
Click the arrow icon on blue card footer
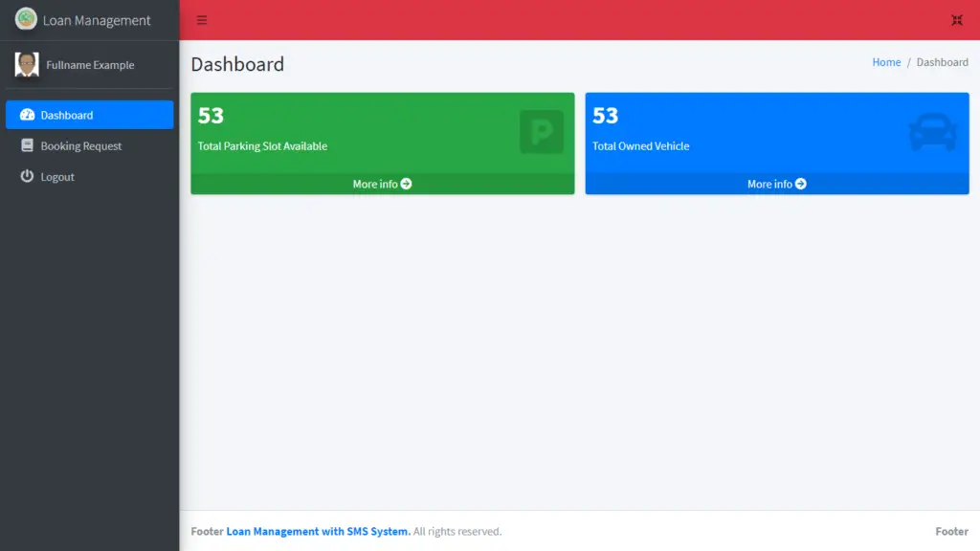801,184
